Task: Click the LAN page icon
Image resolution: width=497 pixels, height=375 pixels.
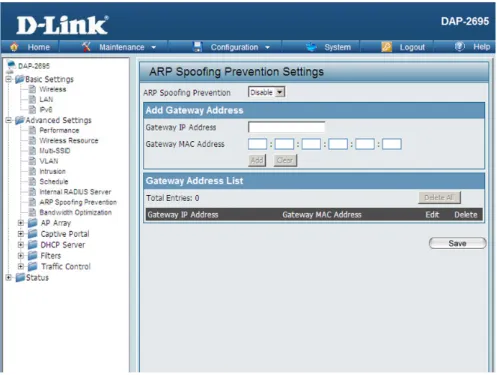Action: click(x=32, y=99)
